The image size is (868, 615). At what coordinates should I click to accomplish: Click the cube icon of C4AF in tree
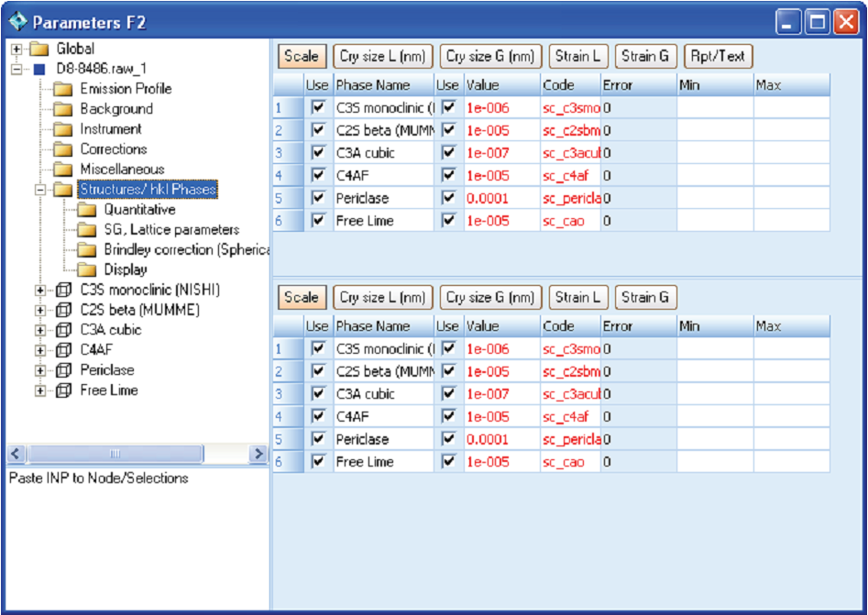click(63, 350)
